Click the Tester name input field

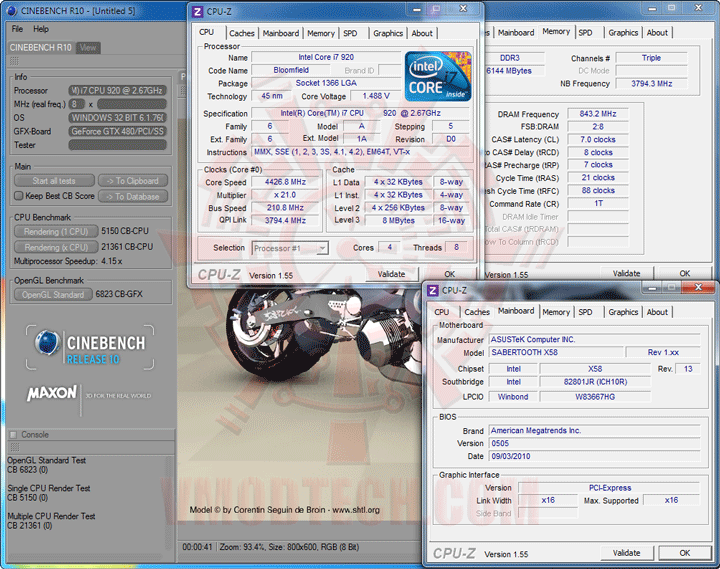pos(118,145)
